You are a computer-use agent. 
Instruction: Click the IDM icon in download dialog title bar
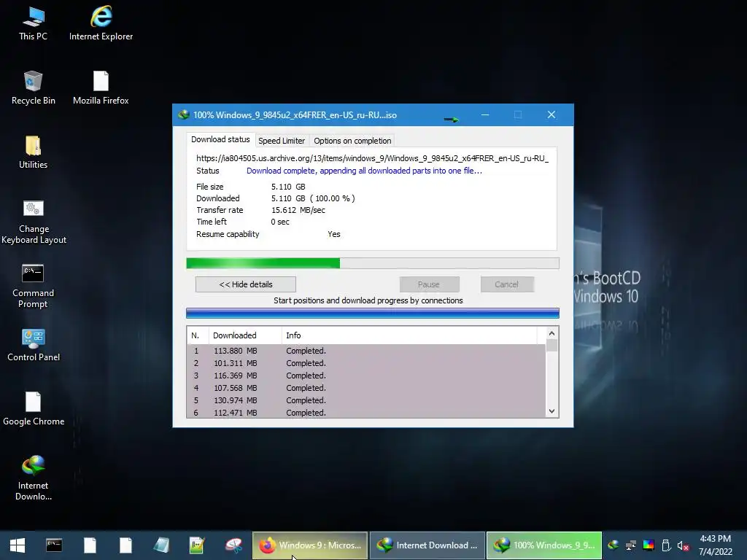183,114
